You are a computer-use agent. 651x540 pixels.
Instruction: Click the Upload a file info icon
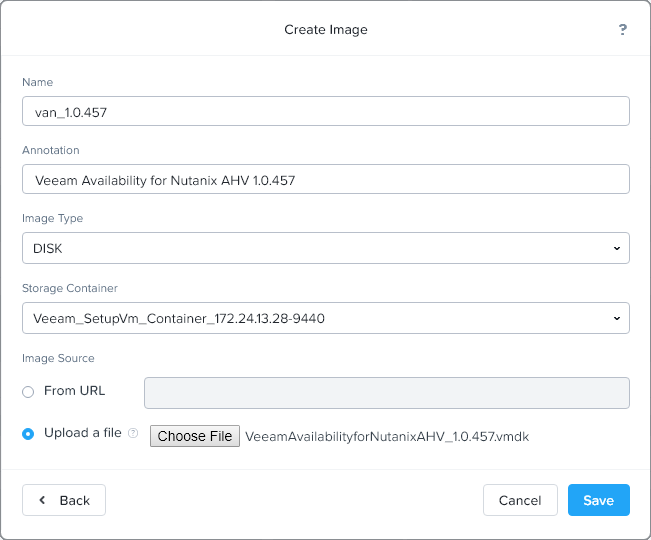tap(133, 433)
